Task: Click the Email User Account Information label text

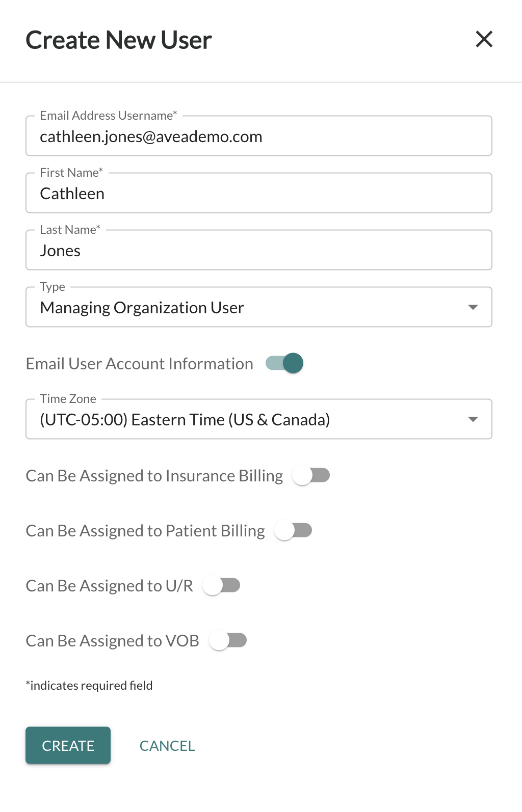Action: 140,364
